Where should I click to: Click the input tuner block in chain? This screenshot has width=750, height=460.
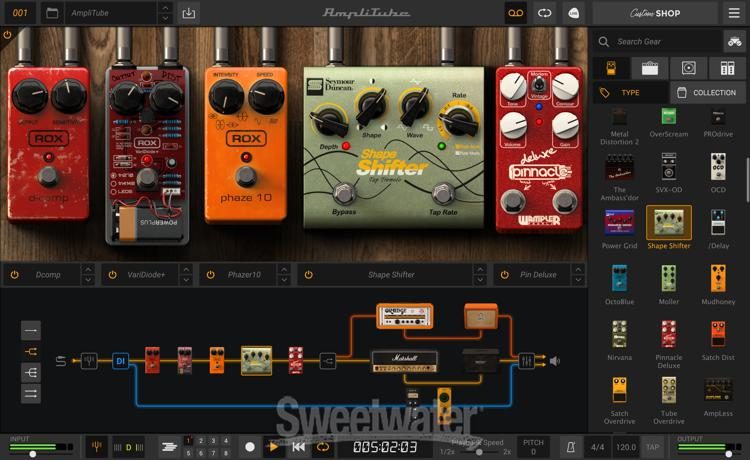pyautogui.click(x=89, y=361)
